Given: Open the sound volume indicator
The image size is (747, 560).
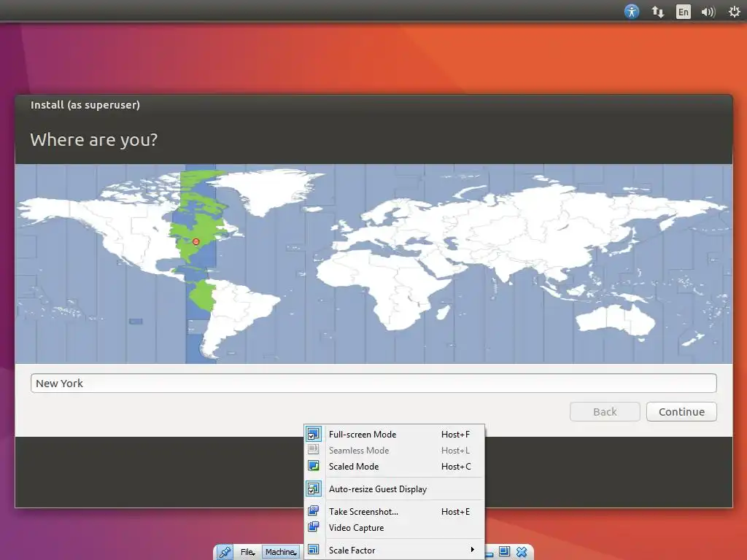Looking at the screenshot, I should (x=708, y=12).
